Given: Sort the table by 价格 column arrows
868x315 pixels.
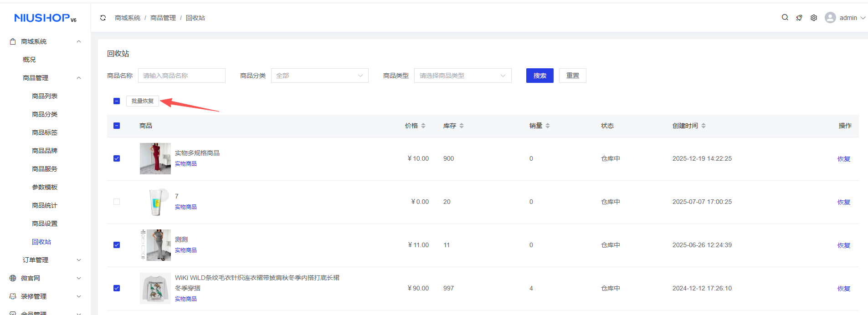Looking at the screenshot, I should [423, 126].
